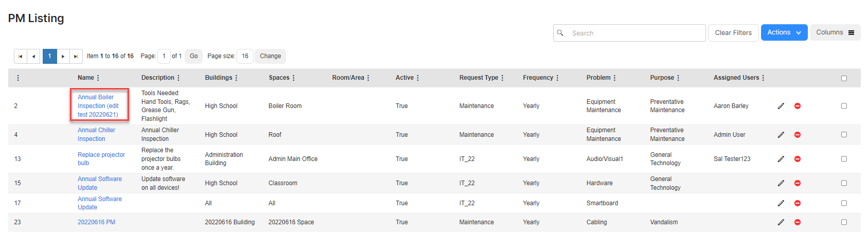
Task: Go to the last page of the listing
Action: tap(76, 56)
